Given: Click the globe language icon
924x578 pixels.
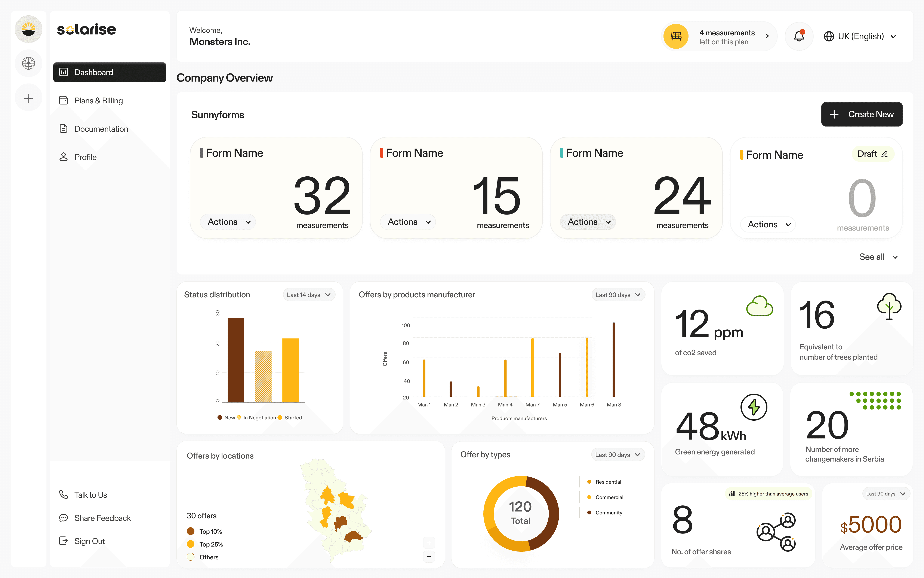Looking at the screenshot, I should (829, 36).
